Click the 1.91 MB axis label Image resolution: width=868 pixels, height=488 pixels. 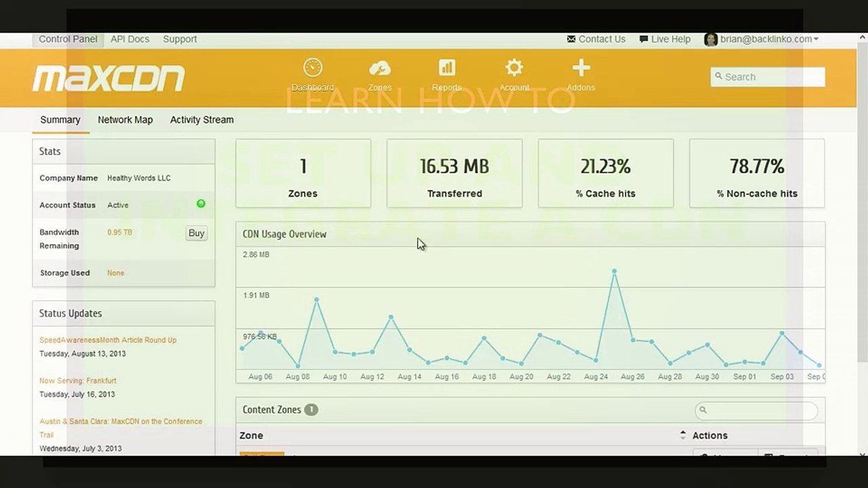(x=256, y=296)
